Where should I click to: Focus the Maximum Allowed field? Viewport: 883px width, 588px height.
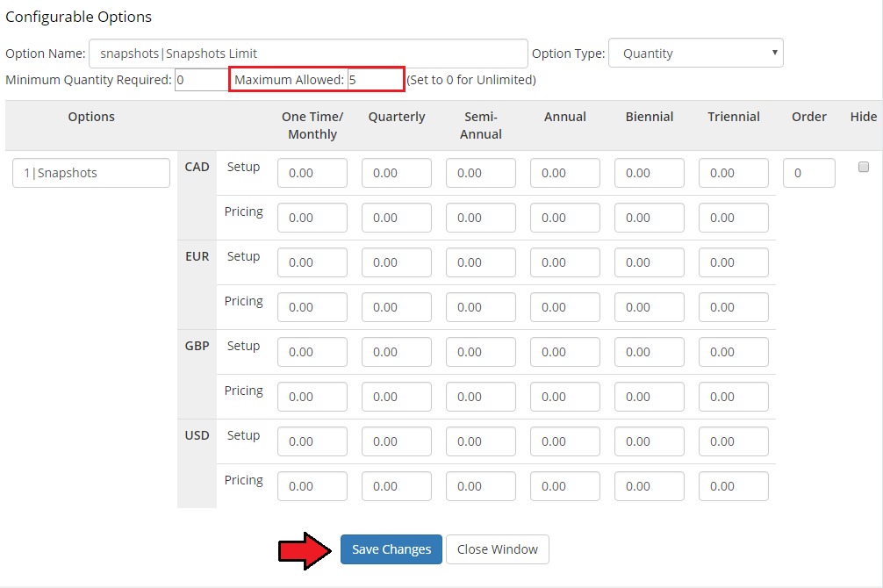[x=375, y=79]
